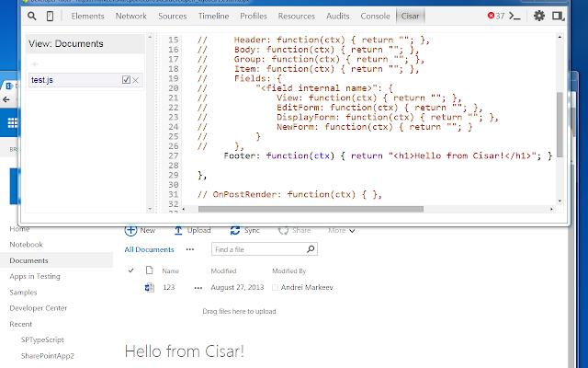Click the Word document icon for 123
The width and height of the screenshot is (588, 368).
pyautogui.click(x=149, y=287)
